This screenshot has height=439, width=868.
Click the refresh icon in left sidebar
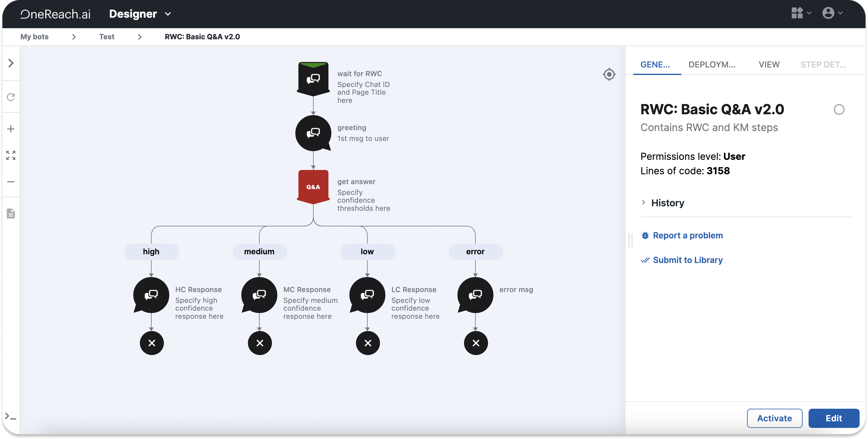tap(11, 97)
